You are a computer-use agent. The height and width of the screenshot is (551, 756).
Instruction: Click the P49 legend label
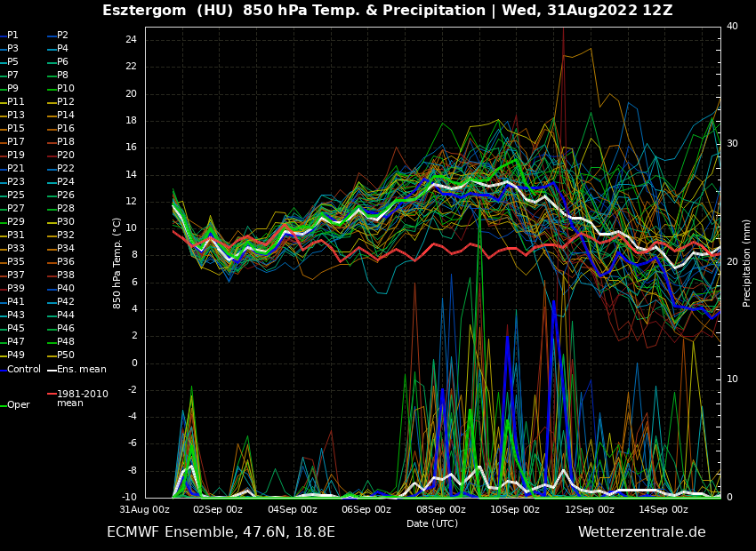[x=16, y=355]
